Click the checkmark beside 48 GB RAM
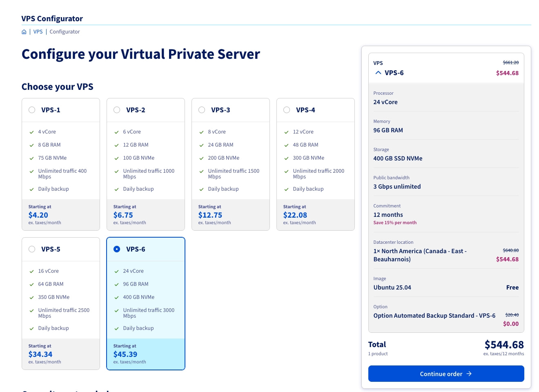Viewport: 539px width, 392px height. pos(286,145)
